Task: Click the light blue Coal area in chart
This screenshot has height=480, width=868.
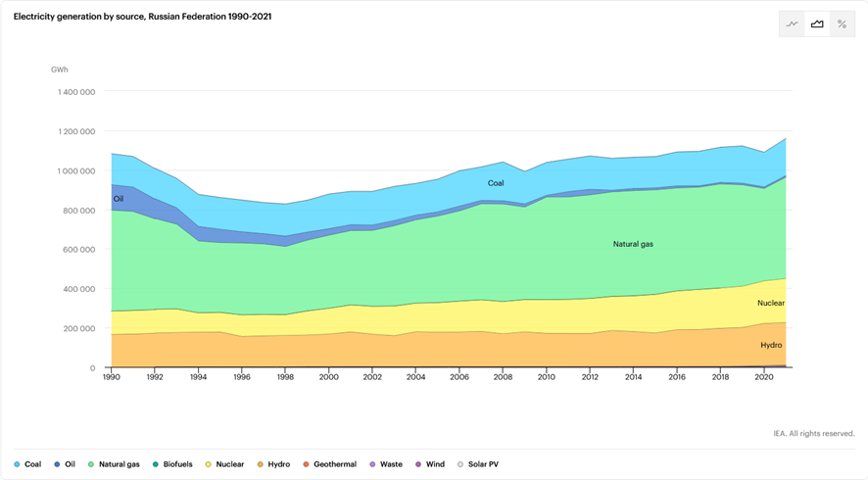Action: tap(496, 183)
